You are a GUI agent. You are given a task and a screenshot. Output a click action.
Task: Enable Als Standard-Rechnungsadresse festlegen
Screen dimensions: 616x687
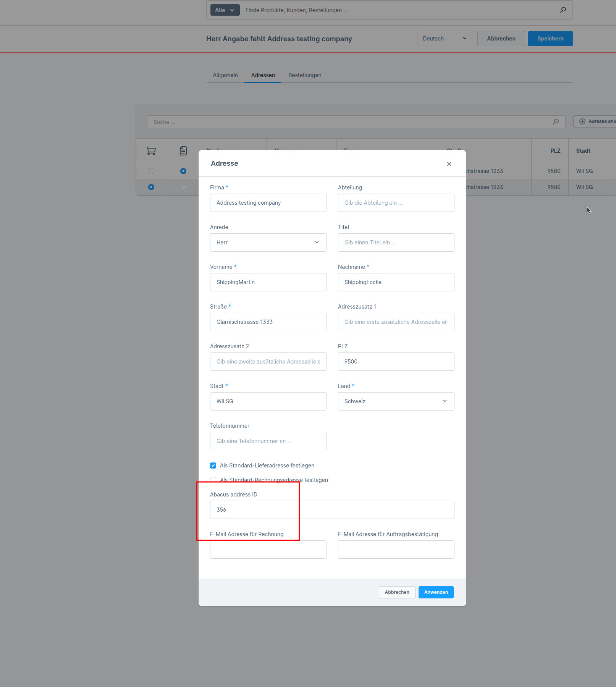(213, 480)
